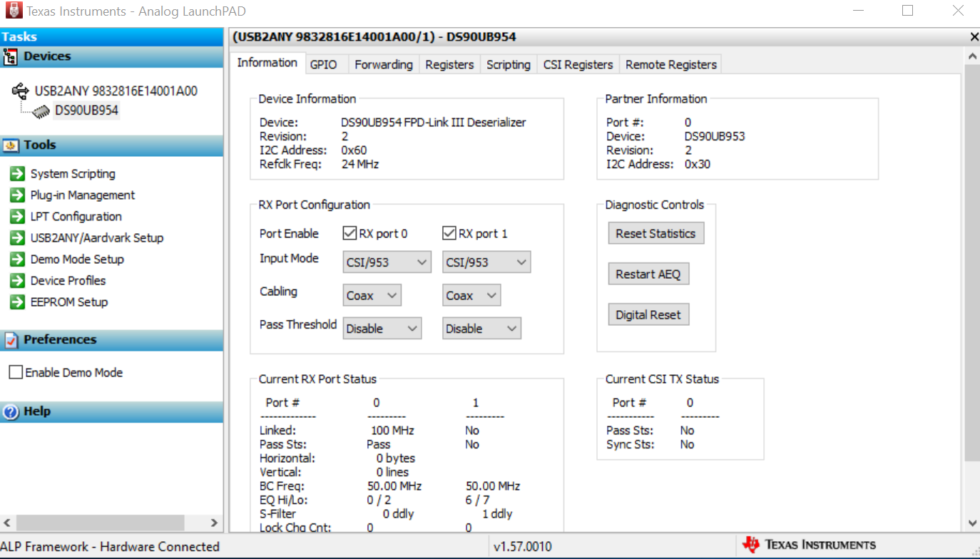
Task: Toggle the RX port 0 checkbox
Action: (x=349, y=233)
